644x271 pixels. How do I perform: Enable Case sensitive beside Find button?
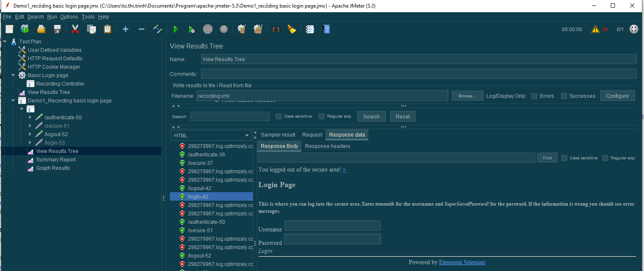tap(564, 158)
